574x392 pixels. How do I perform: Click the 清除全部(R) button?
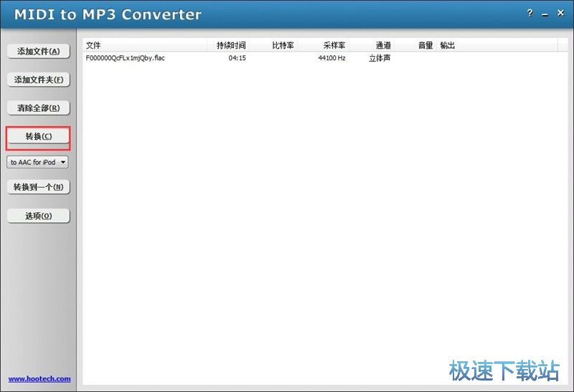pos(39,108)
